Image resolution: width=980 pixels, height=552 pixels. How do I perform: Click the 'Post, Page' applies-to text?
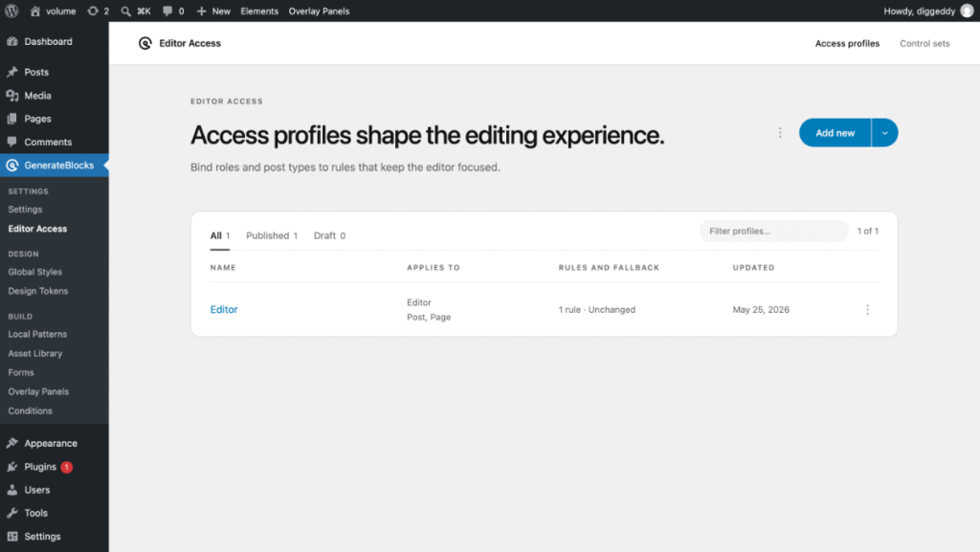[429, 318]
